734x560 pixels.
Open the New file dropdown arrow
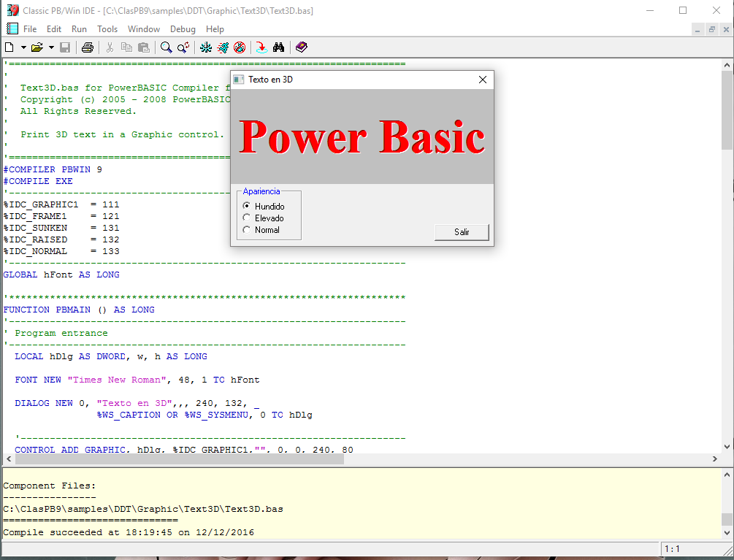coord(22,47)
